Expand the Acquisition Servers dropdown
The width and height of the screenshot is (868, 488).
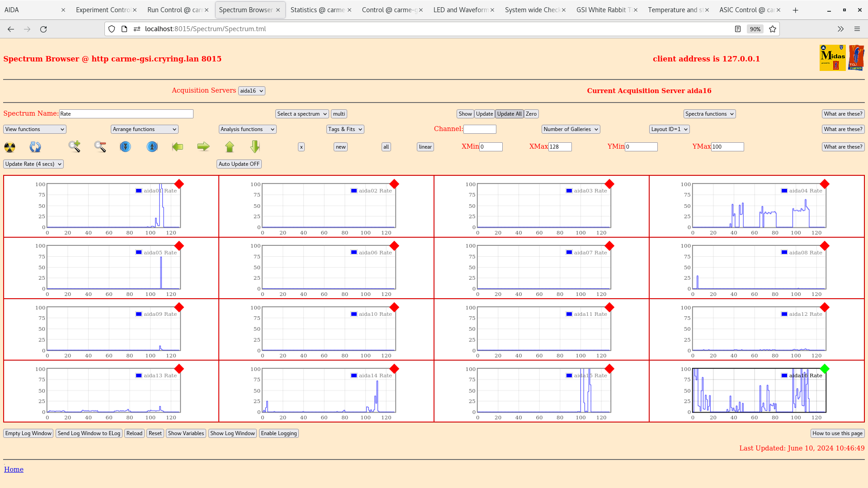point(251,90)
